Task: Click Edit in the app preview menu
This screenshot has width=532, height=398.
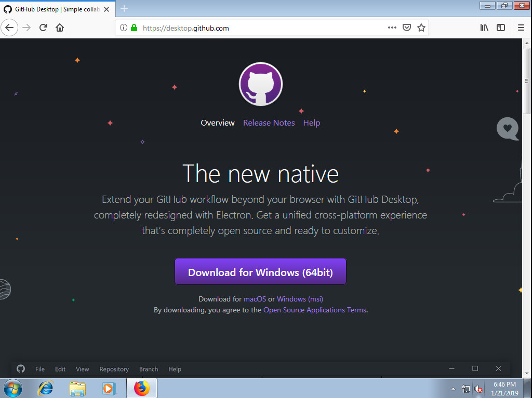Action: click(60, 369)
